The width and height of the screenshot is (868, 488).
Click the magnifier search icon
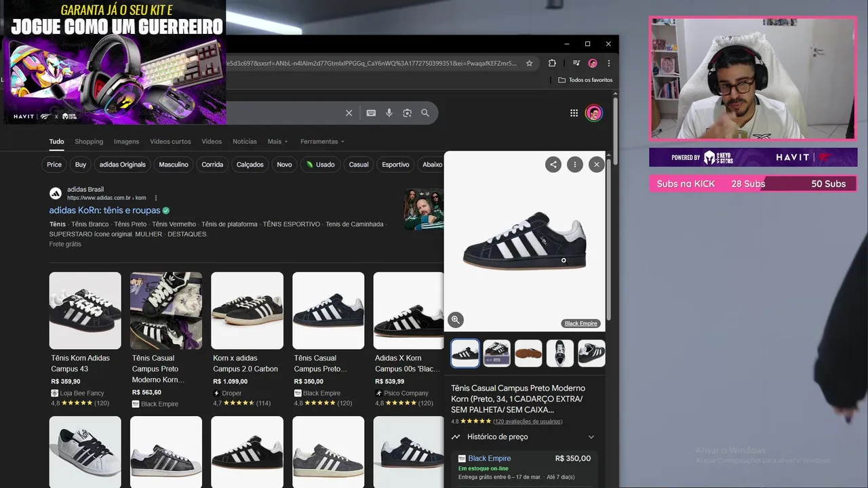click(425, 113)
